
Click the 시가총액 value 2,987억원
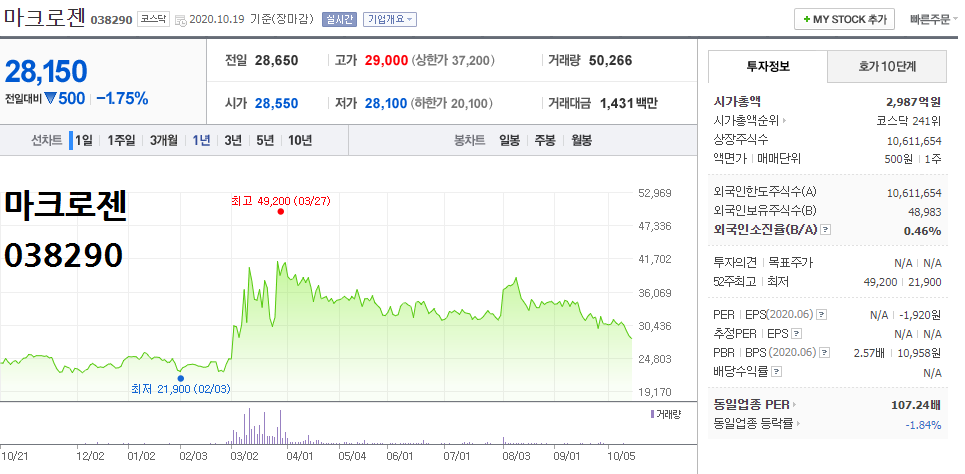pyautogui.click(x=913, y=102)
